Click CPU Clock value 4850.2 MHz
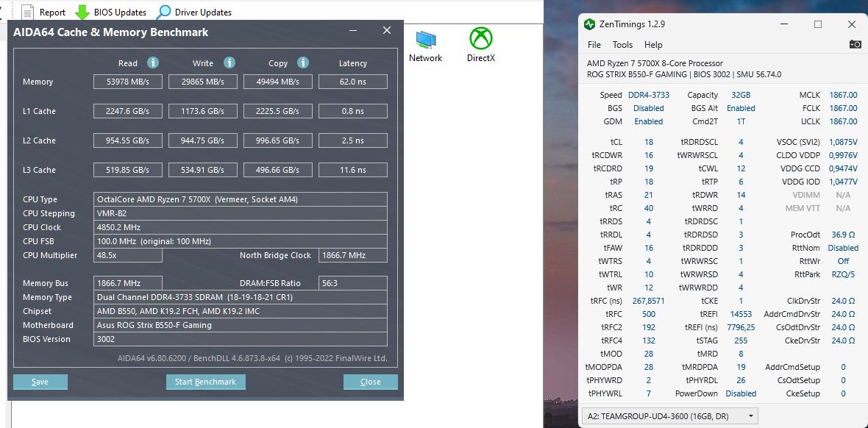Screen dimensions: 868x428 (x=241, y=227)
